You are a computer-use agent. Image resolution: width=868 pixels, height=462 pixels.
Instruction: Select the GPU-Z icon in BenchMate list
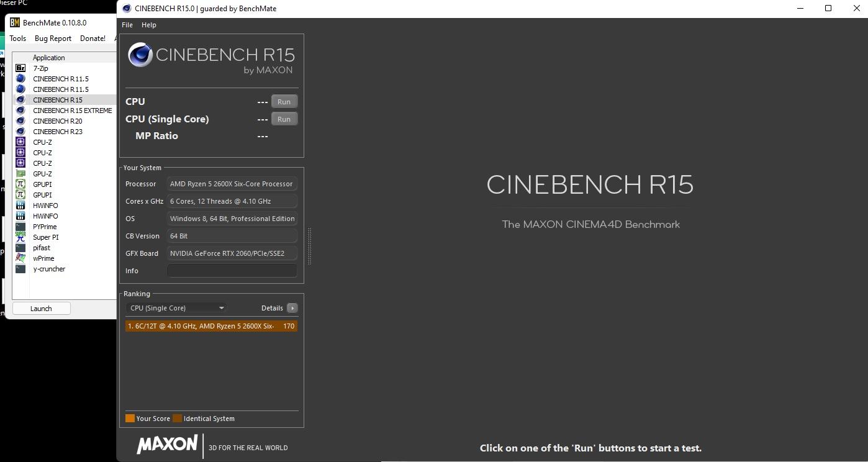coord(20,174)
